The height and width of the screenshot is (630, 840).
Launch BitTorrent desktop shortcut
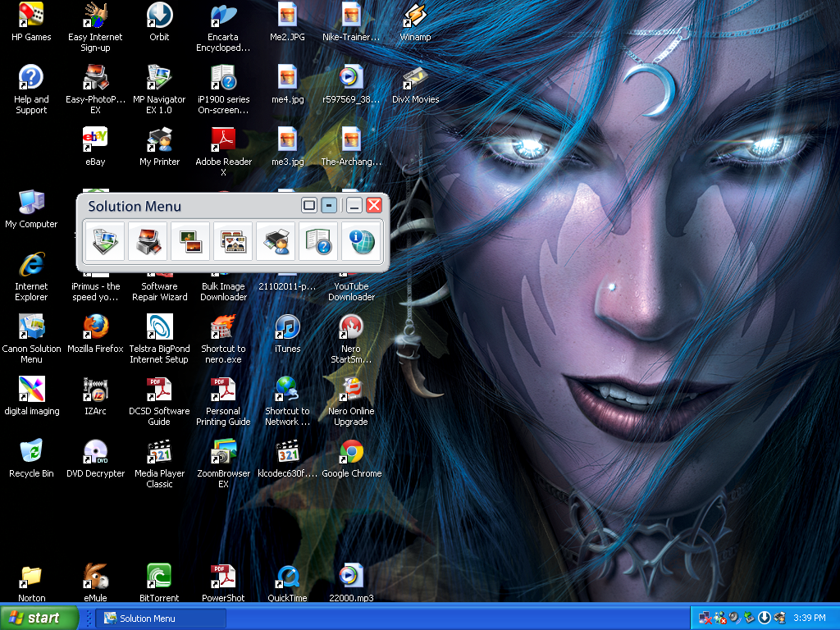point(160,583)
